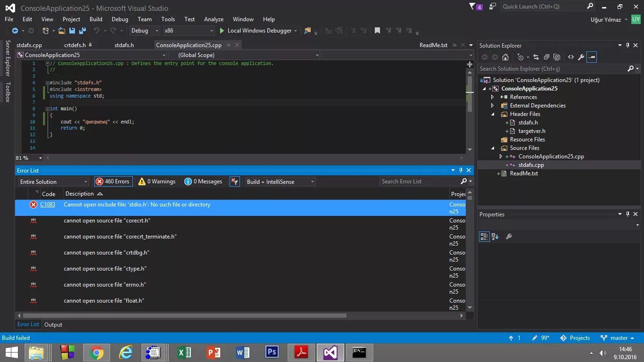The width and height of the screenshot is (644, 362).
Task: Click the feedback icon in title bar
Action: tap(493, 7)
